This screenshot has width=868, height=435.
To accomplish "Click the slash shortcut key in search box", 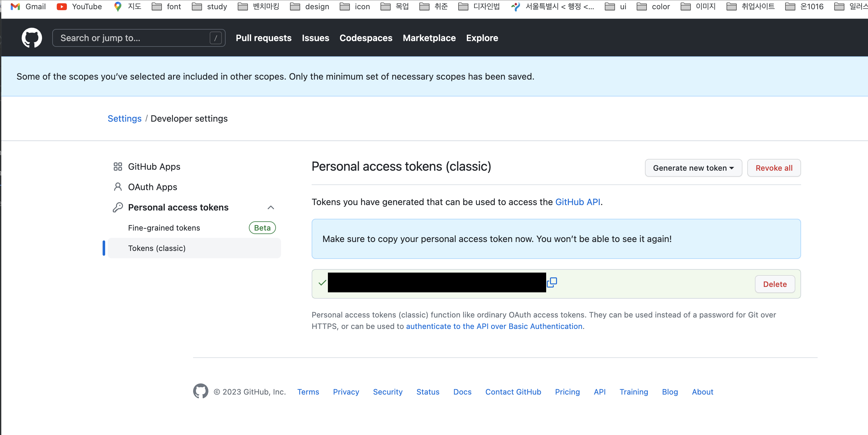I will (216, 38).
